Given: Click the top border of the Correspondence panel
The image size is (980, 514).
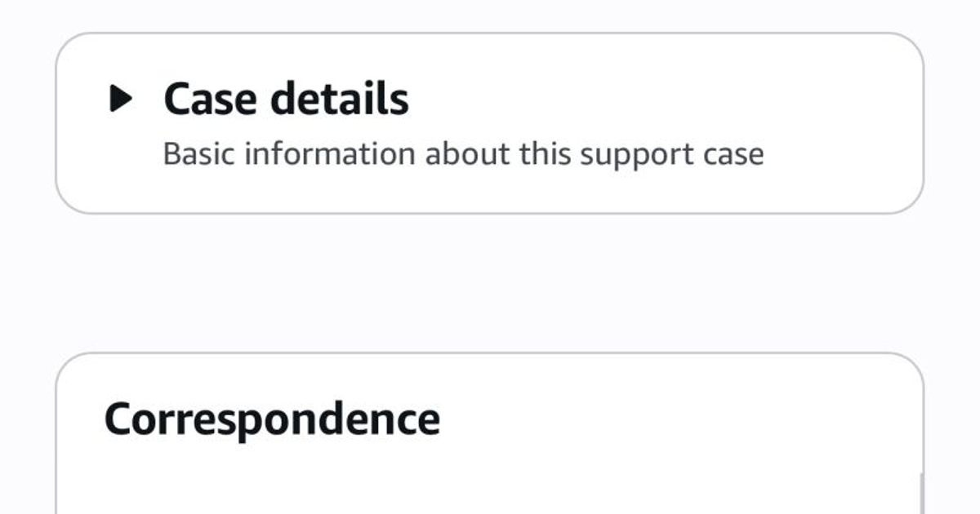Looking at the screenshot, I should (x=490, y=353).
